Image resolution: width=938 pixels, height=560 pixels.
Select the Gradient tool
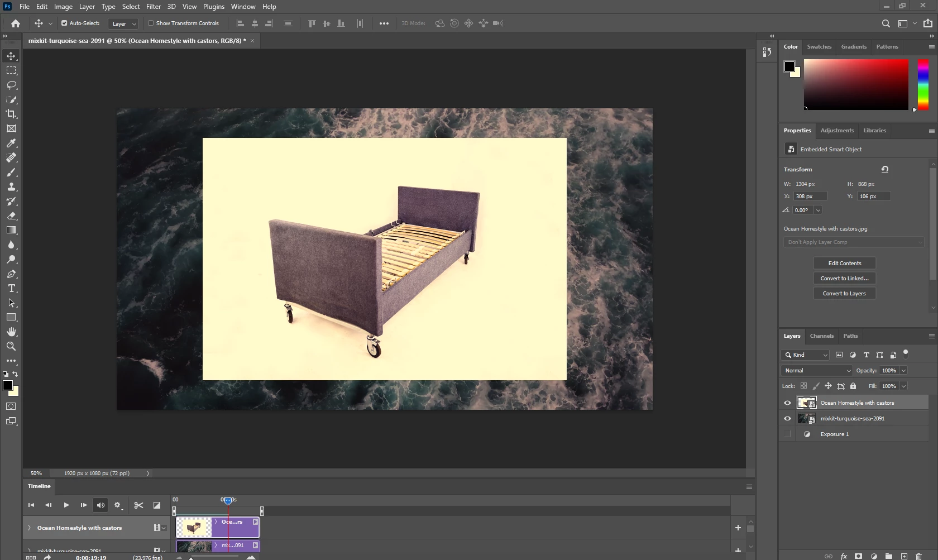click(x=11, y=230)
